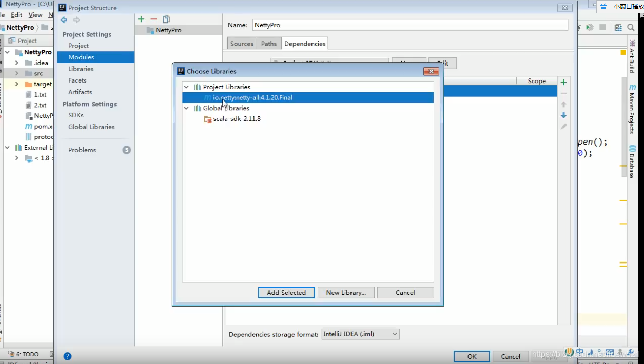Image resolution: width=644 pixels, height=364 pixels.
Task: Select Global Libraries under Platform Settings
Action: pyautogui.click(x=91, y=127)
